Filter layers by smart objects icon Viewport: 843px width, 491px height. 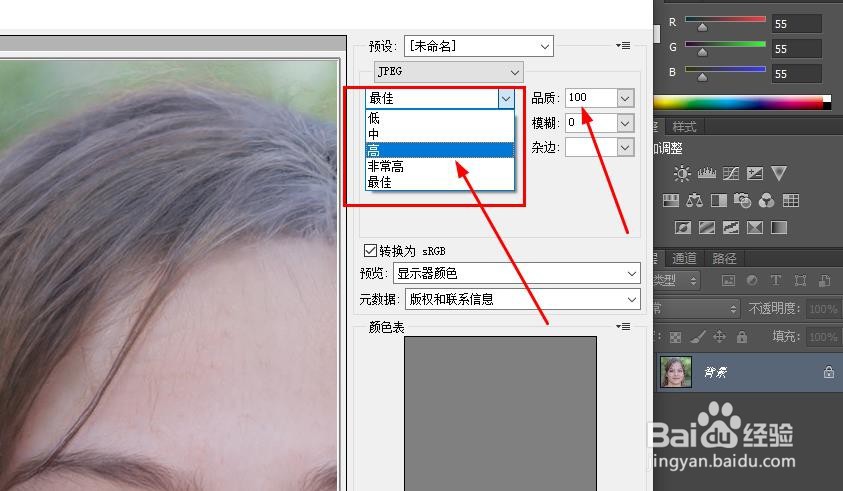tap(824, 280)
